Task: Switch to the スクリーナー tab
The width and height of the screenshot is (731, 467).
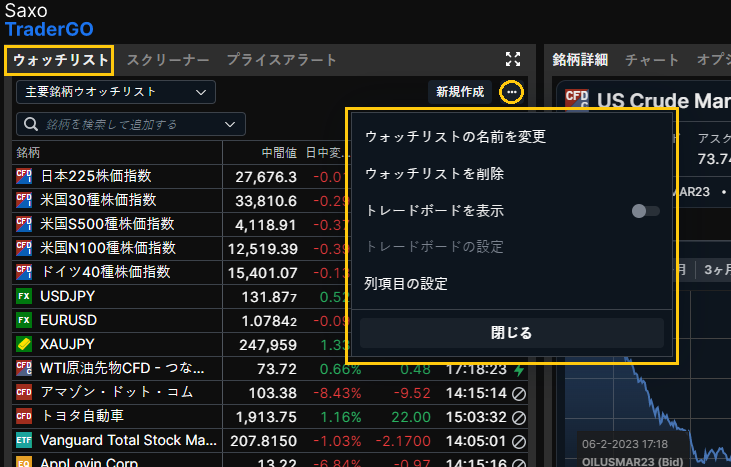Action: pyautogui.click(x=168, y=60)
